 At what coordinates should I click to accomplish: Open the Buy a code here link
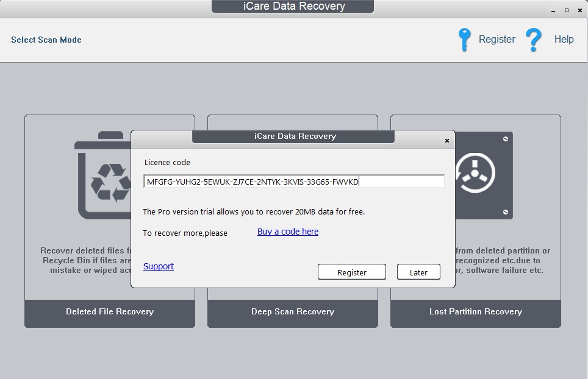pos(287,232)
